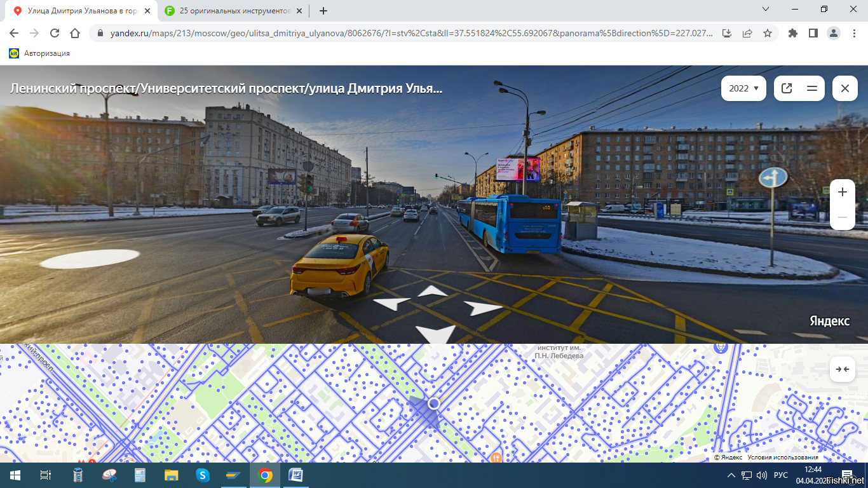Open a new browser tab
Viewport: 868px width, 488px height.
(x=323, y=11)
